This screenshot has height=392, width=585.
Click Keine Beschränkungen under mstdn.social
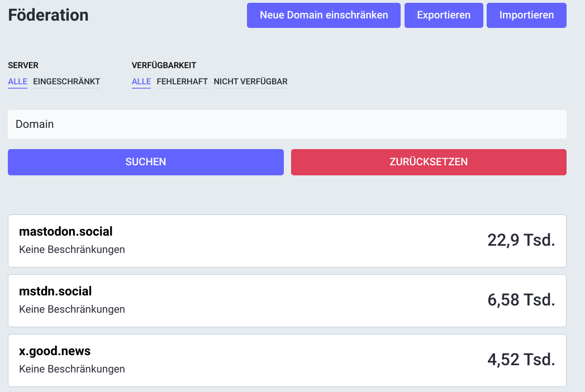[72, 309]
